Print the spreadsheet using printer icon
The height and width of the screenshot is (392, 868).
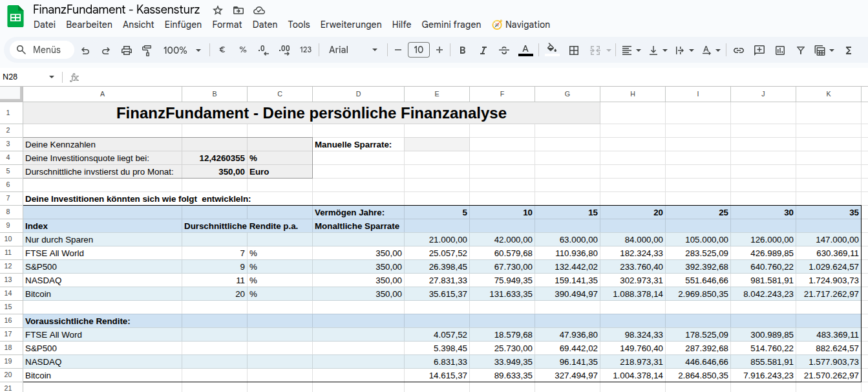[x=127, y=50]
